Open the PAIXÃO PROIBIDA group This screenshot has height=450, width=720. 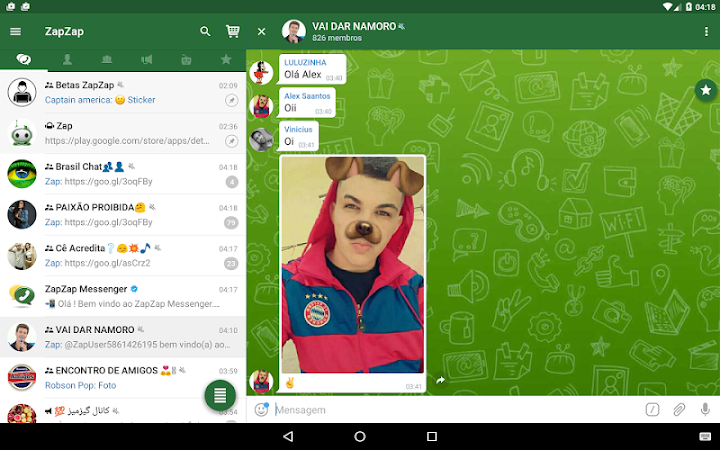tap(123, 215)
